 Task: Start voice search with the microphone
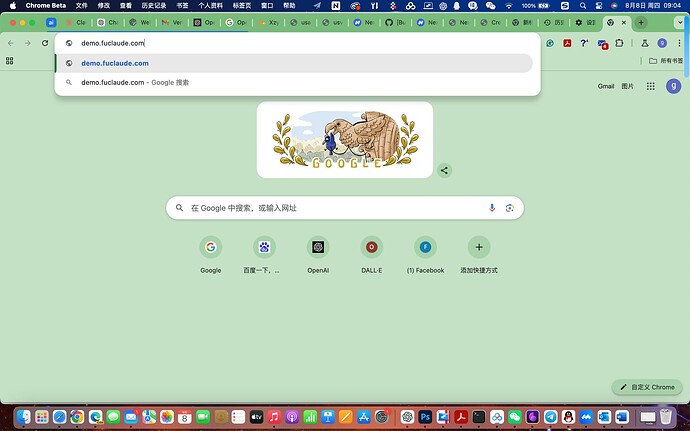click(492, 208)
